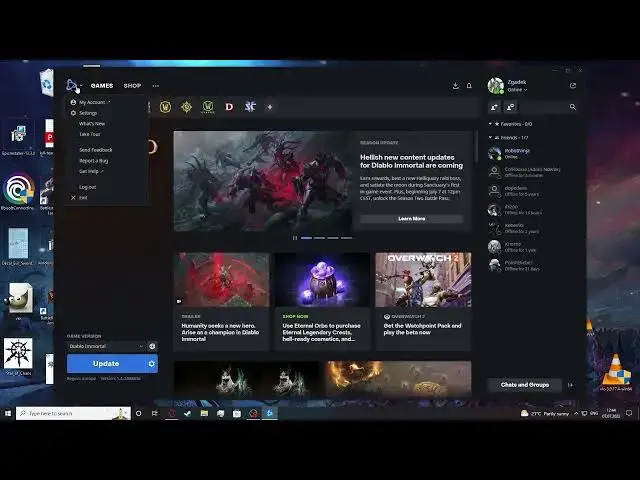Open Task View on the taskbar

click(x=155, y=413)
